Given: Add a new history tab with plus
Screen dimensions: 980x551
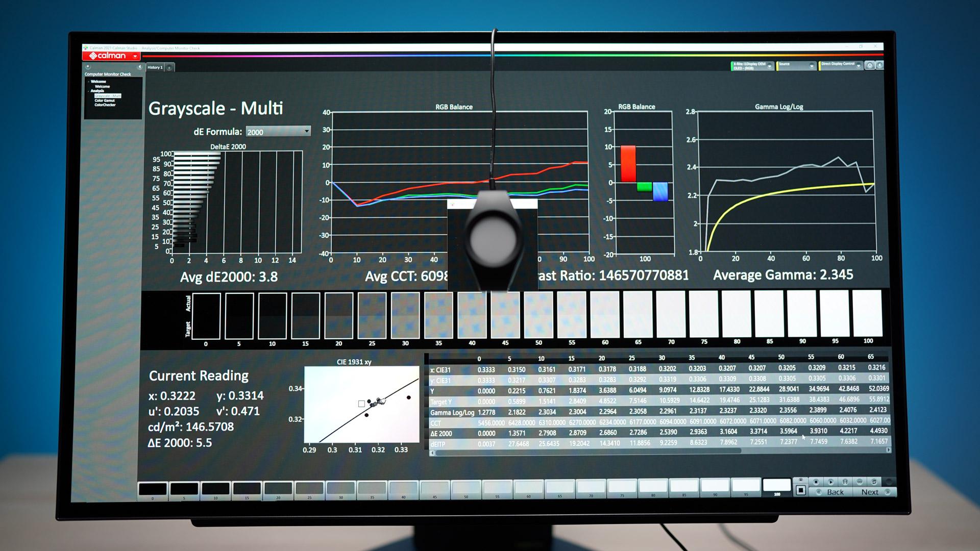Looking at the screenshot, I should coord(169,67).
